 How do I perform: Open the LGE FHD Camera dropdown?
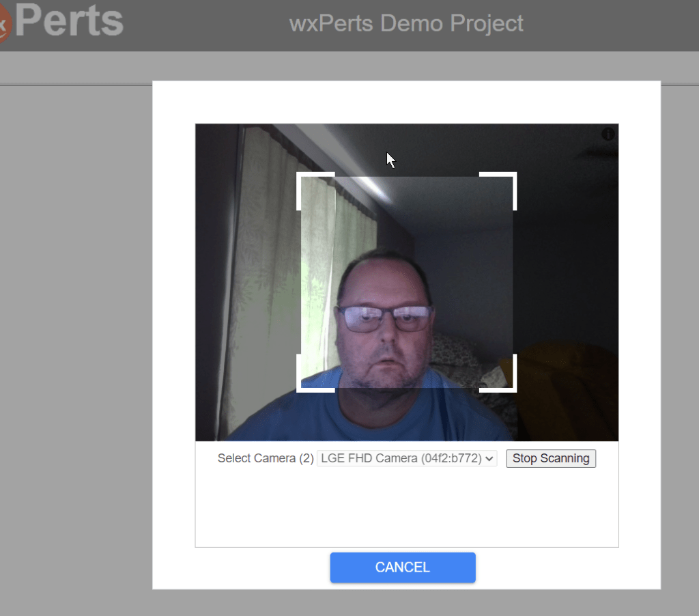point(407,458)
